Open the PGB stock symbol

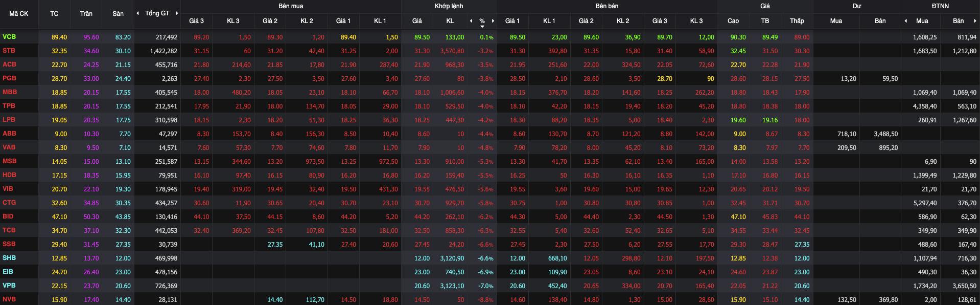click(x=9, y=78)
